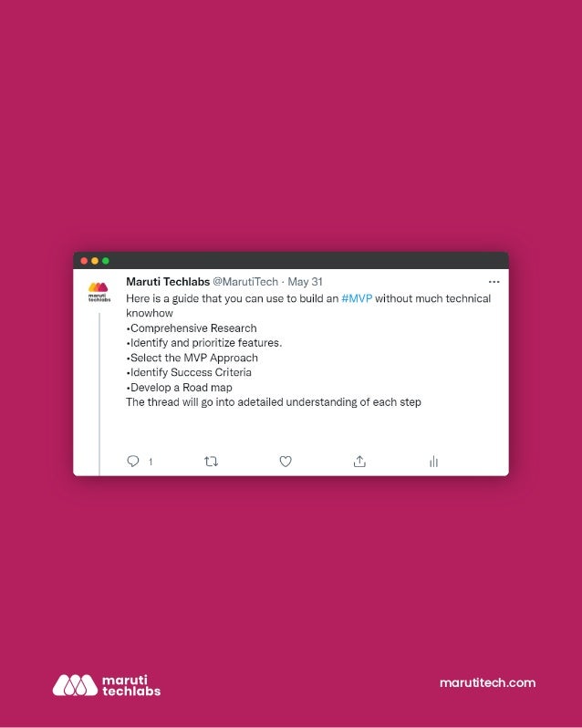Open the May 31 timestamp link
Viewport: 582px width, 728px height.
coord(305,282)
